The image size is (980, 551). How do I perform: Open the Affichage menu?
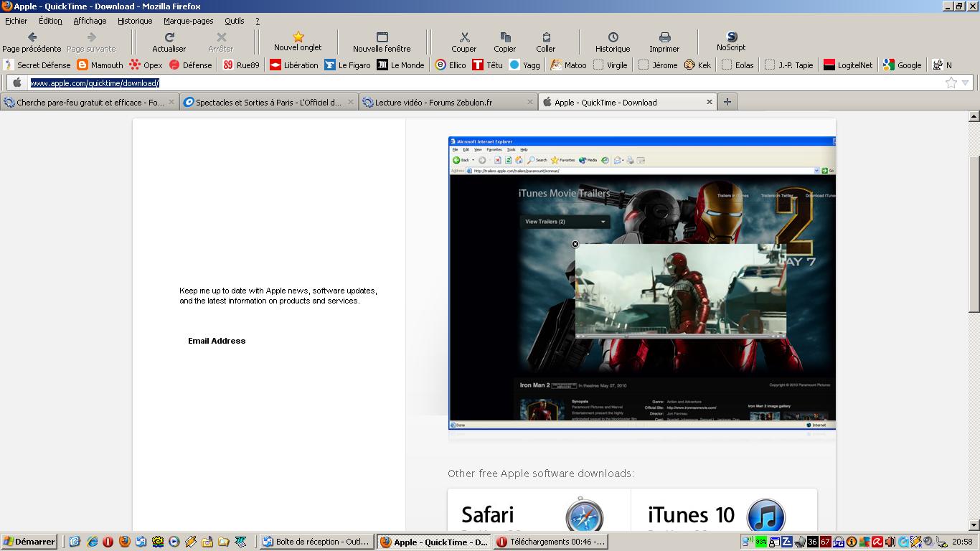coord(90,21)
